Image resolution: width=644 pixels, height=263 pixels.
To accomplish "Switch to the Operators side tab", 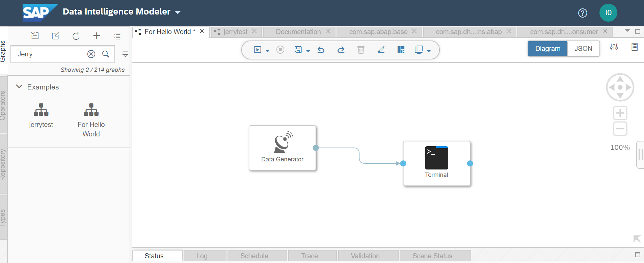I will point(3,105).
